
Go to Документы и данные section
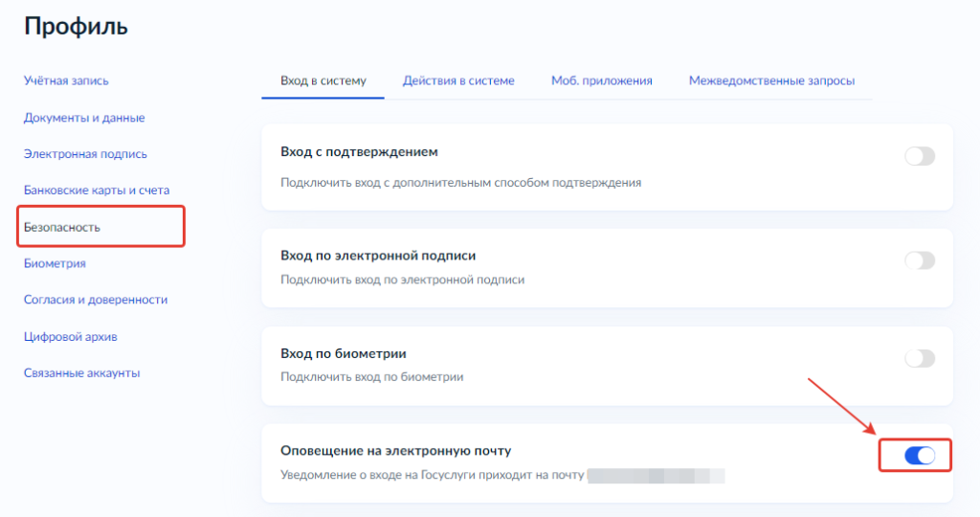pos(84,118)
